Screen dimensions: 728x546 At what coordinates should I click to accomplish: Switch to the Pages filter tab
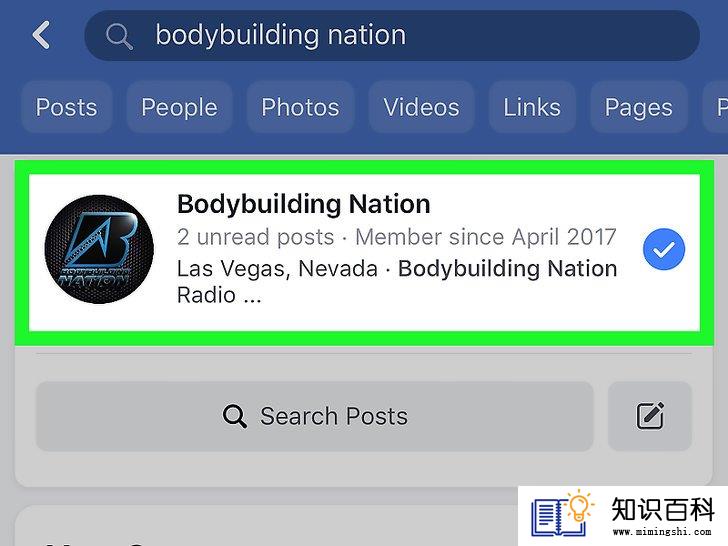click(x=638, y=107)
